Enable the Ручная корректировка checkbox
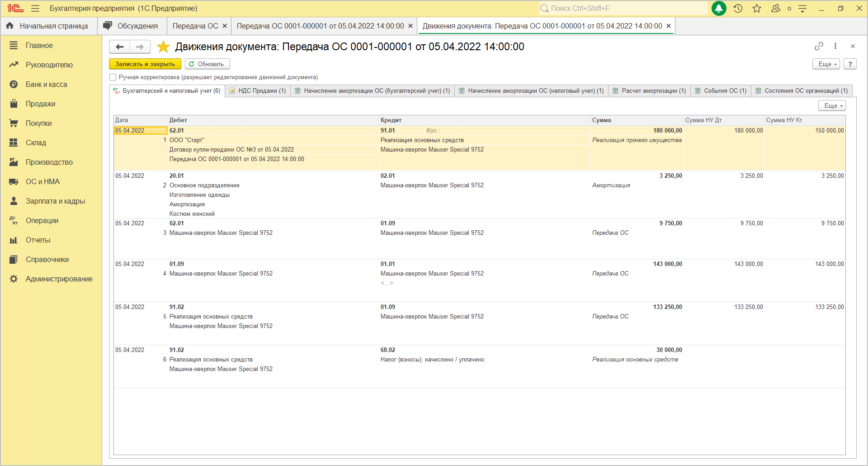The width and height of the screenshot is (868, 466). coord(113,77)
